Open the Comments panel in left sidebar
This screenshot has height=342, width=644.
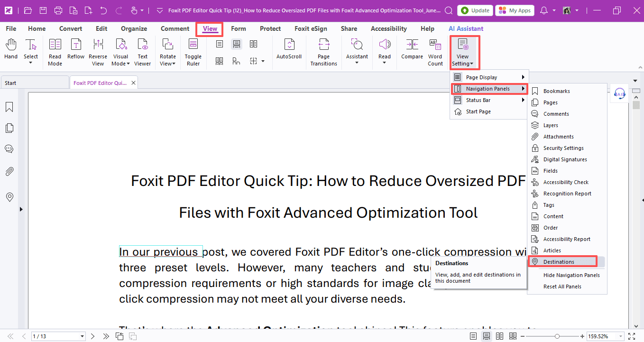pyautogui.click(x=9, y=149)
